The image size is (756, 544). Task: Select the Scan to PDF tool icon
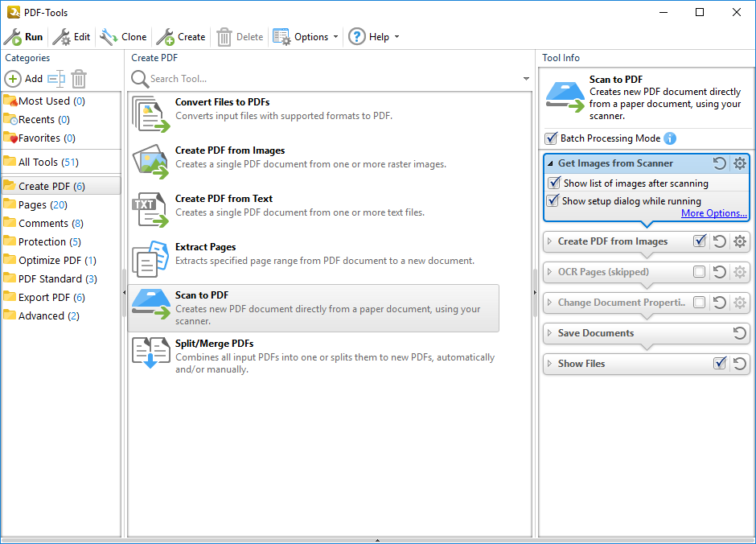pos(151,305)
